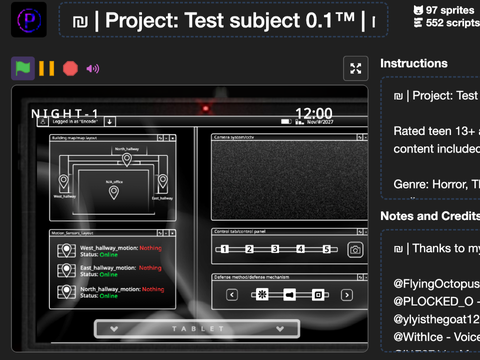Click the Notes and Credits heading
This screenshot has width=480, height=360.
tap(430, 216)
